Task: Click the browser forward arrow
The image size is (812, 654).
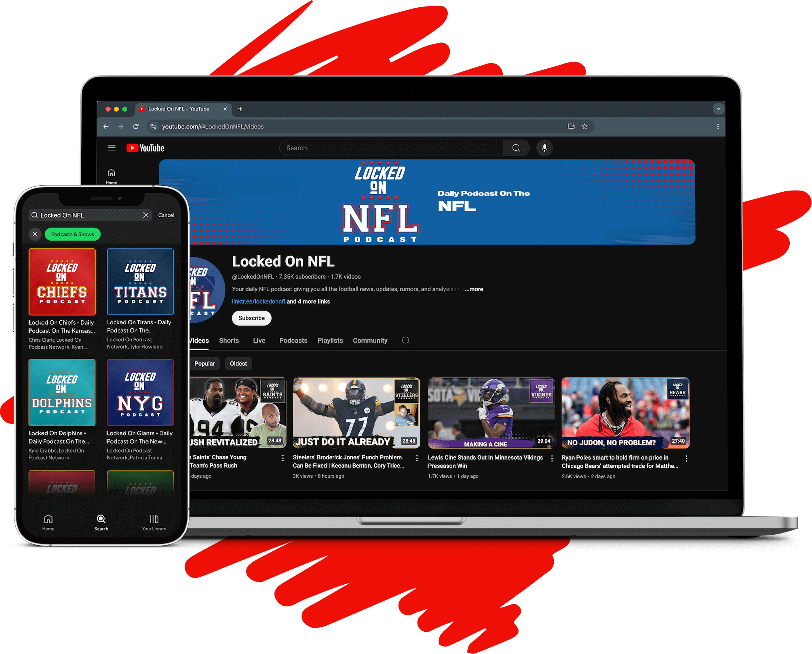Action: click(121, 127)
